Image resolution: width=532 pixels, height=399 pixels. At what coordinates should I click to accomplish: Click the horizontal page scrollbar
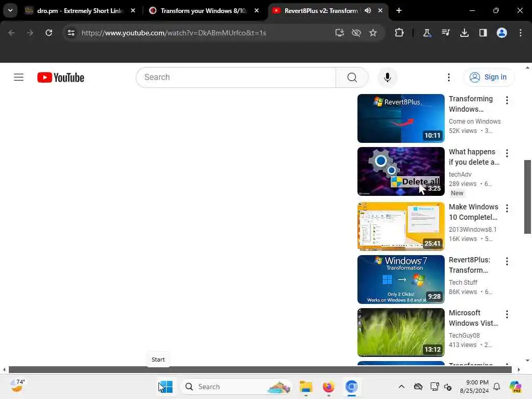[x=260, y=369]
